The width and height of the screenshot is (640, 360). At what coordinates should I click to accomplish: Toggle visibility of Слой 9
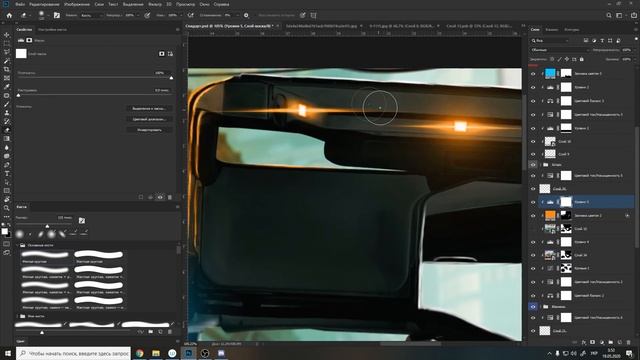pos(533,154)
